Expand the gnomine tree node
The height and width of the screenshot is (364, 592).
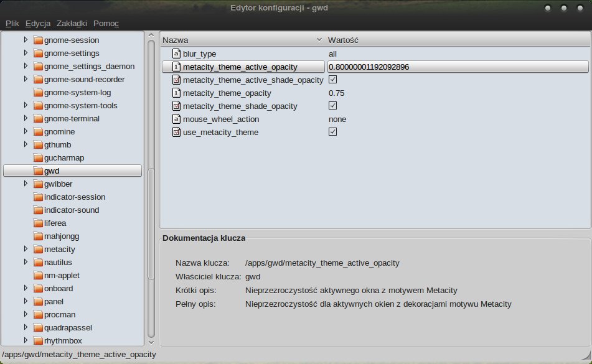click(26, 131)
